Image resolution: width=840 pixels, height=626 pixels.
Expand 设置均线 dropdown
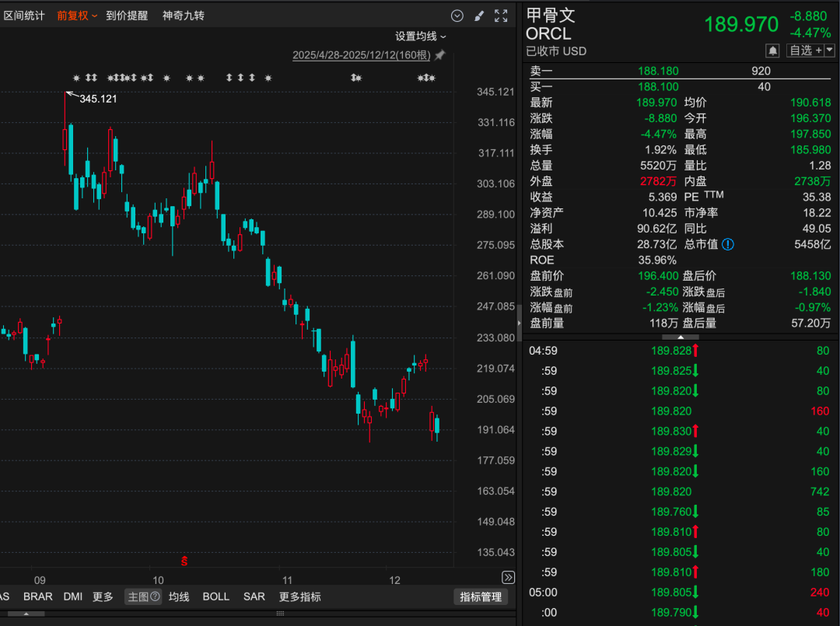pos(421,37)
